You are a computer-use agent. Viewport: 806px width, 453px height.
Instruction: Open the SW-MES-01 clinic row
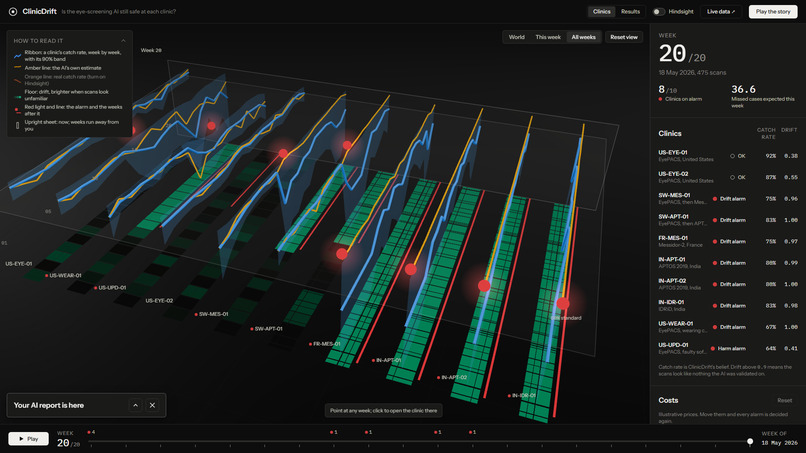point(727,198)
